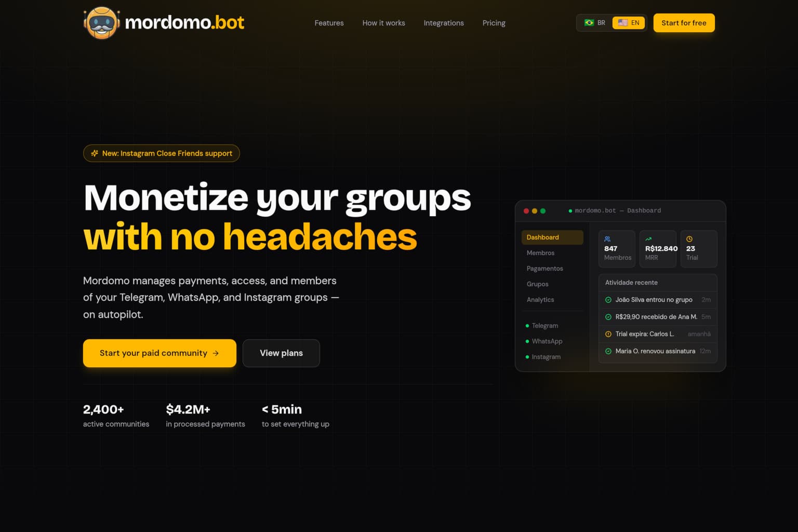Click warning icon beside Trial expira entry
Image resolution: width=798 pixels, height=532 pixels.
(x=608, y=334)
